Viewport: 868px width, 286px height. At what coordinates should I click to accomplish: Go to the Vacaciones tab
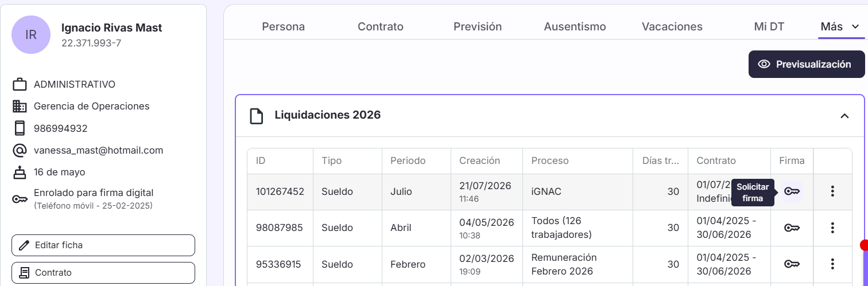coord(672,26)
